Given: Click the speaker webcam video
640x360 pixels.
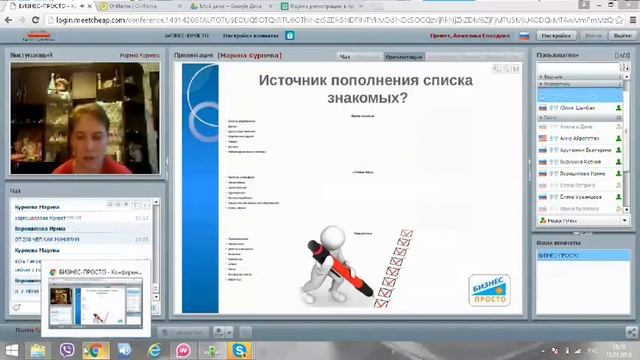Looking at the screenshot, I should [85, 118].
